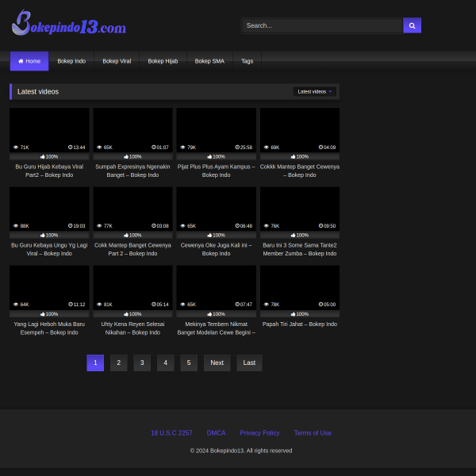The height and width of the screenshot is (476, 476).
Task: Click the thumbs-up icon under the 25:58 video
Action: coord(209,156)
